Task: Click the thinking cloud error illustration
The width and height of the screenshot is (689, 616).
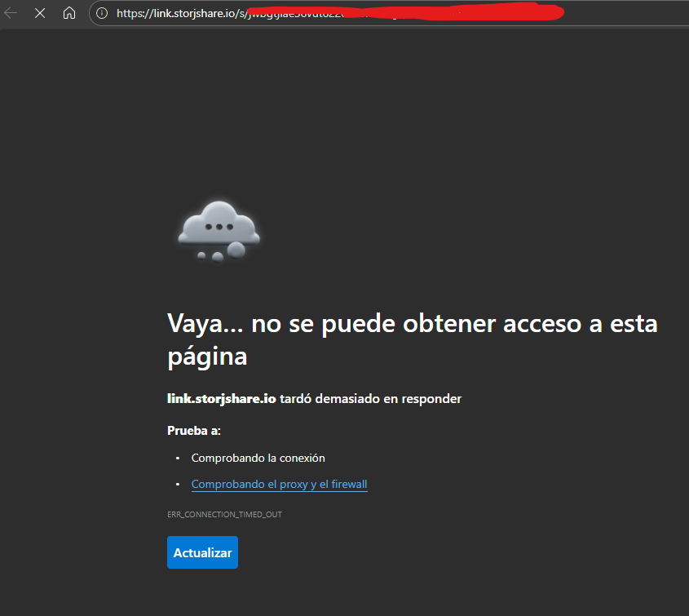Action: [x=219, y=228]
